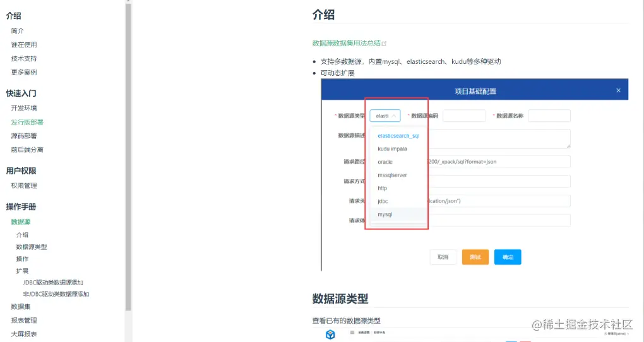The image size is (644, 342).
Task: Choose kudu impala from the dropdown list
Action: (398, 149)
